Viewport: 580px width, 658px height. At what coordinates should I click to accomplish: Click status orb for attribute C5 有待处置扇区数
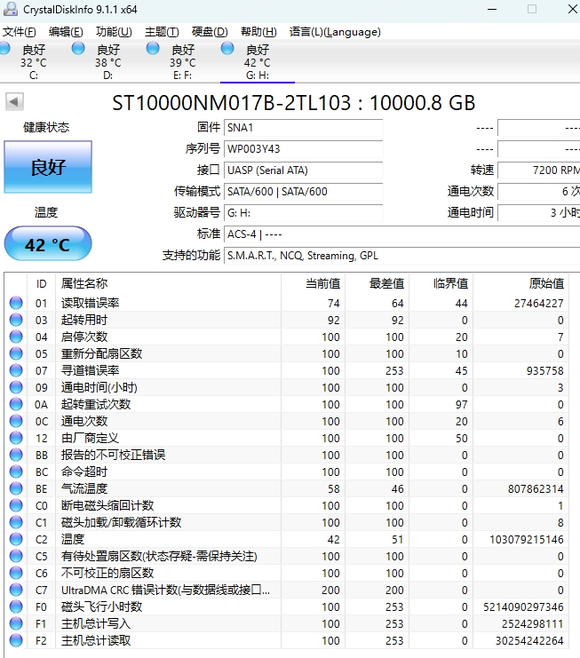[16, 556]
